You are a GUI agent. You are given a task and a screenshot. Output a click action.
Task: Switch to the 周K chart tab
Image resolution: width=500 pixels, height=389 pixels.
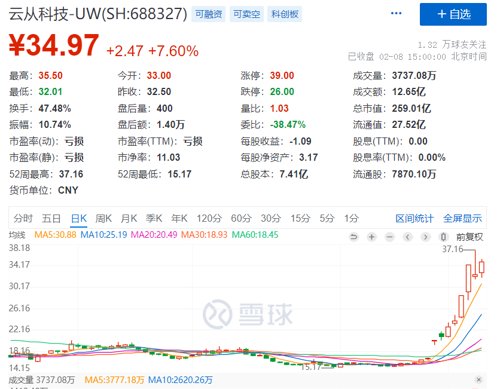103,219
